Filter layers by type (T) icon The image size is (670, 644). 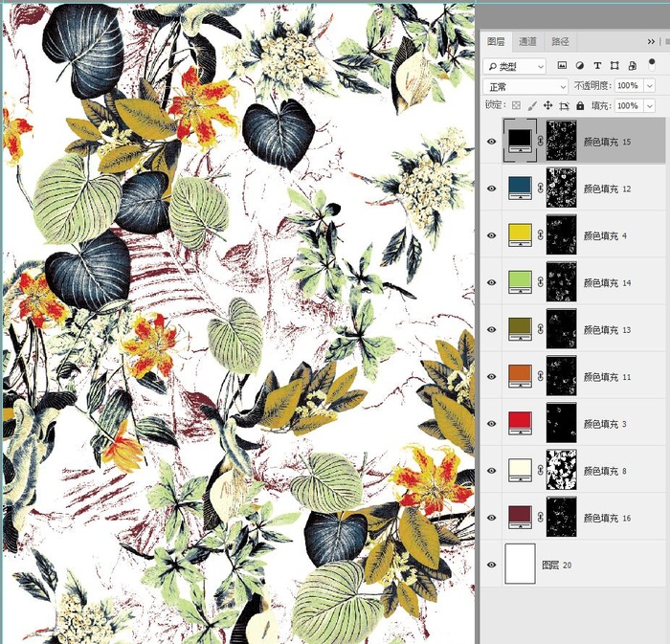(x=597, y=65)
